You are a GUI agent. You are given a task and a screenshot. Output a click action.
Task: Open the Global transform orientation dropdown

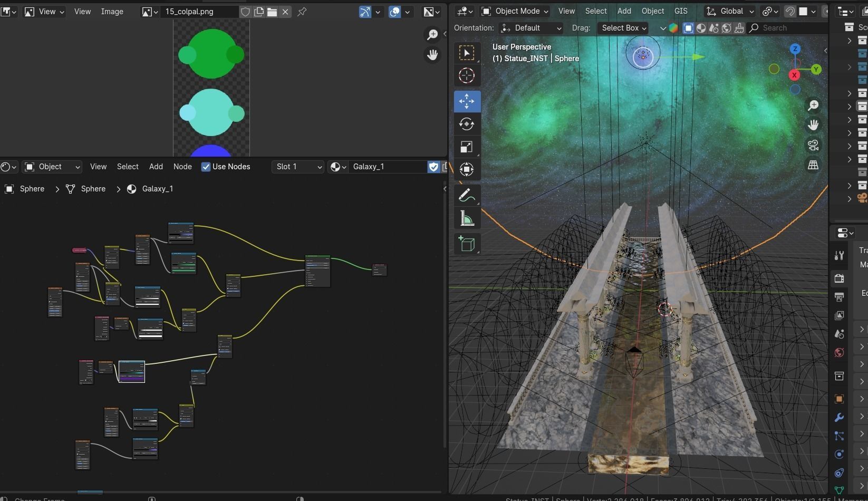tap(730, 11)
